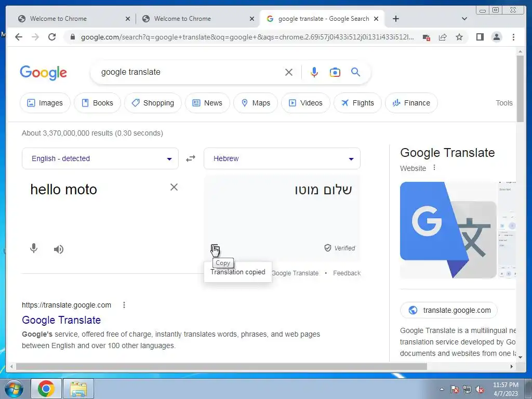
Task: Go back to the previous page
Action: [19, 37]
